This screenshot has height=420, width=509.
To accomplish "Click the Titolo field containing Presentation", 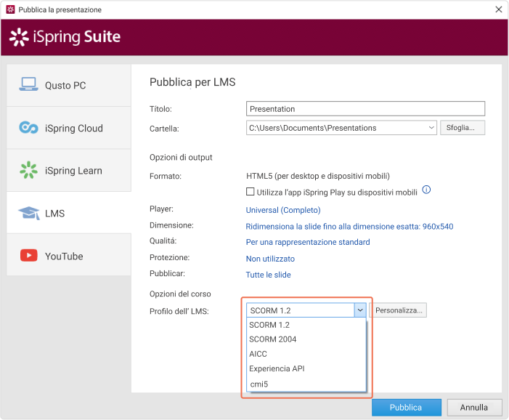I will (365, 108).
